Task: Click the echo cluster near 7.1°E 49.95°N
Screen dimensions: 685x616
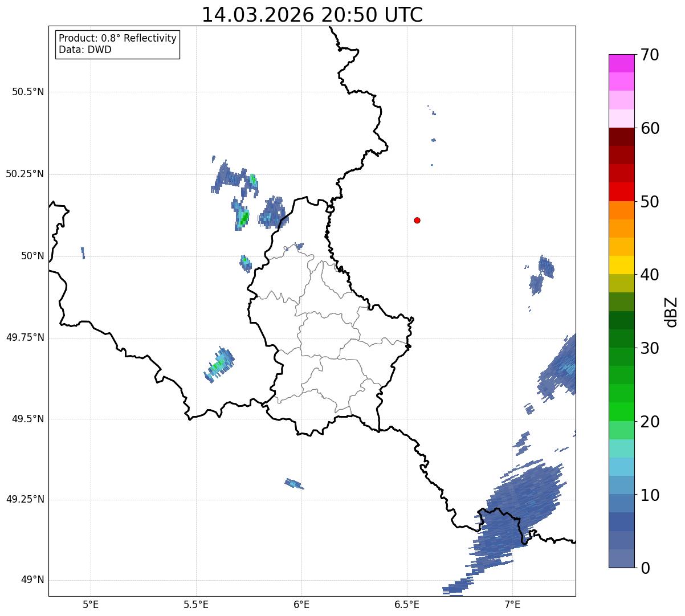Action: [x=542, y=275]
